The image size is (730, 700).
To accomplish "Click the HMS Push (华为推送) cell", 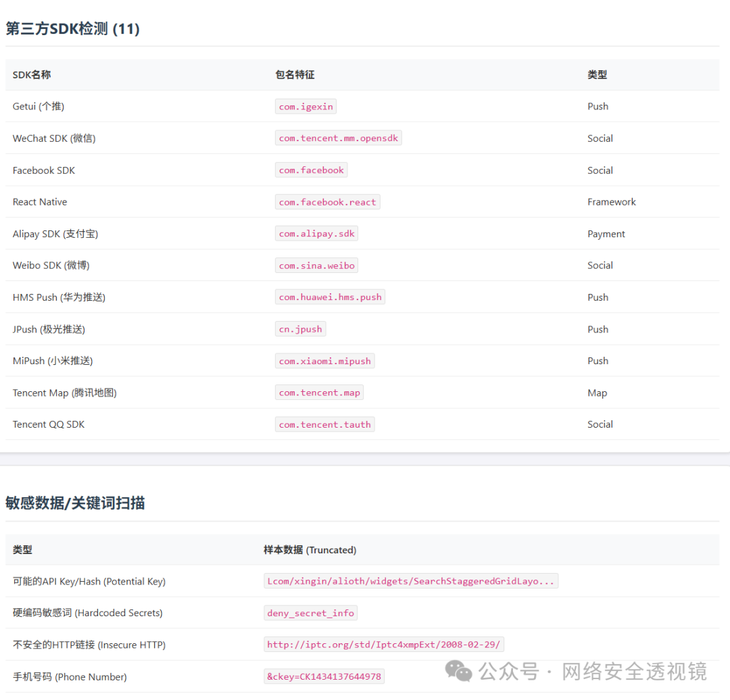I will click(59, 297).
